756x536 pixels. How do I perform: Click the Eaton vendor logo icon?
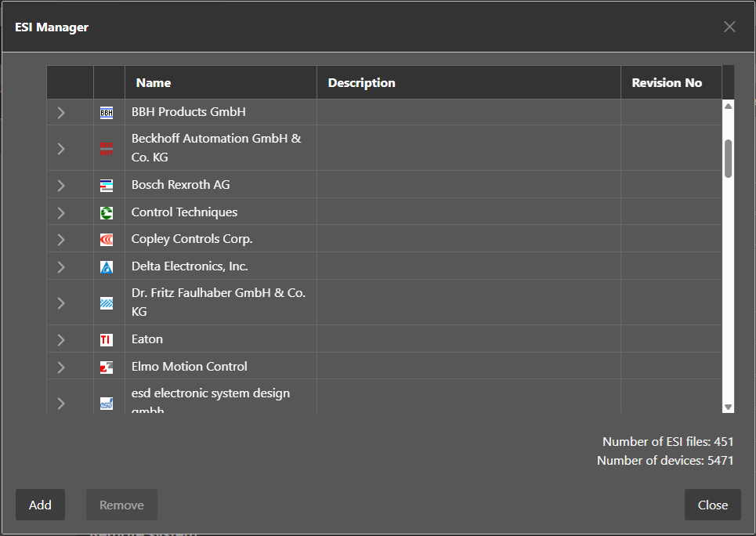[107, 339]
